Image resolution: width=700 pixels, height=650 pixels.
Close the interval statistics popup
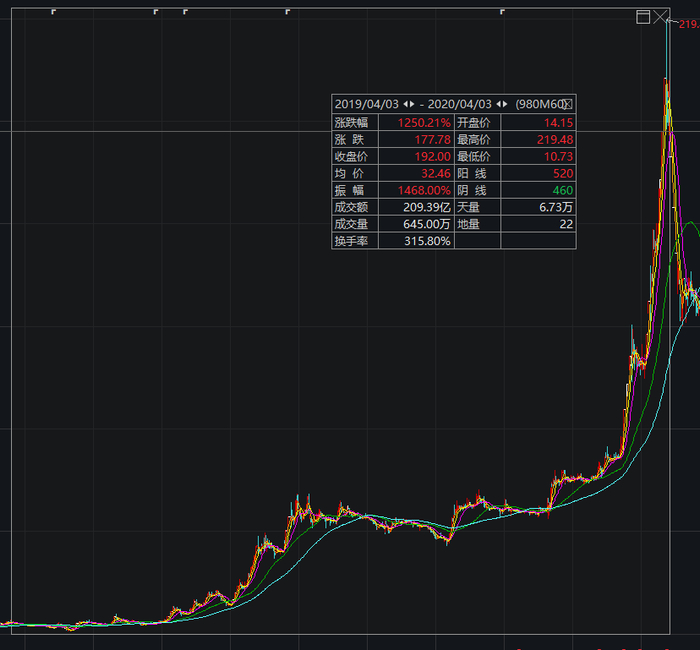pyautogui.click(x=567, y=104)
